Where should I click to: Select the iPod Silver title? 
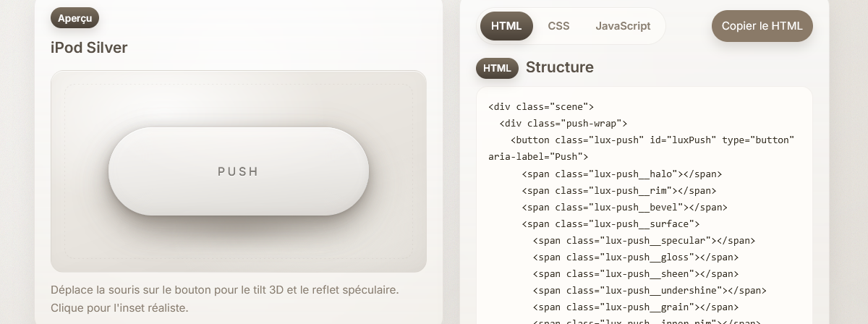[89, 48]
